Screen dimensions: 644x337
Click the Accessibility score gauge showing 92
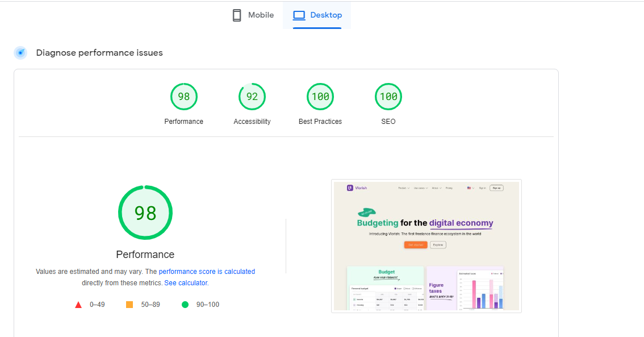click(252, 97)
